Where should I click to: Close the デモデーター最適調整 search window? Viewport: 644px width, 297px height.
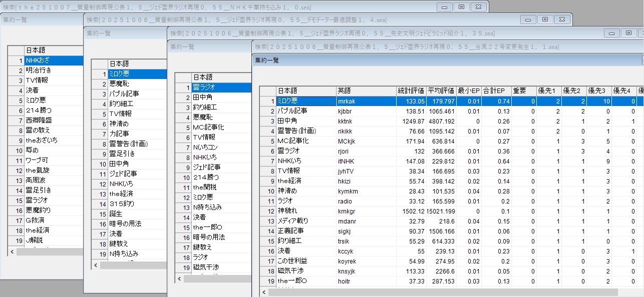coord(562,19)
